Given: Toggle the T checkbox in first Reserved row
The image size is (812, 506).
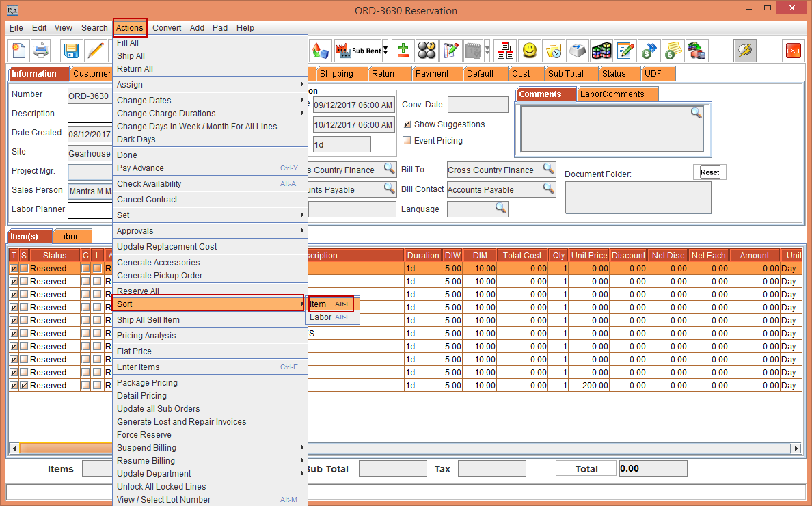Looking at the screenshot, I should click(14, 269).
